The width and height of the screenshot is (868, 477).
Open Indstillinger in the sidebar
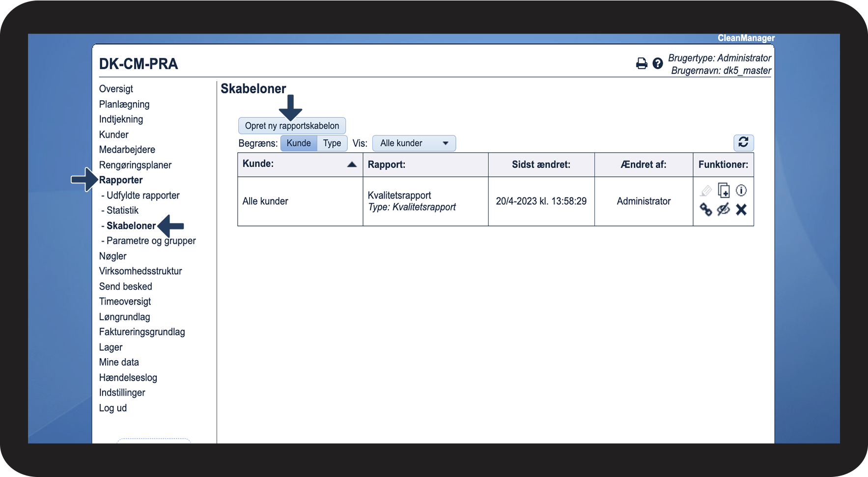pos(122,393)
